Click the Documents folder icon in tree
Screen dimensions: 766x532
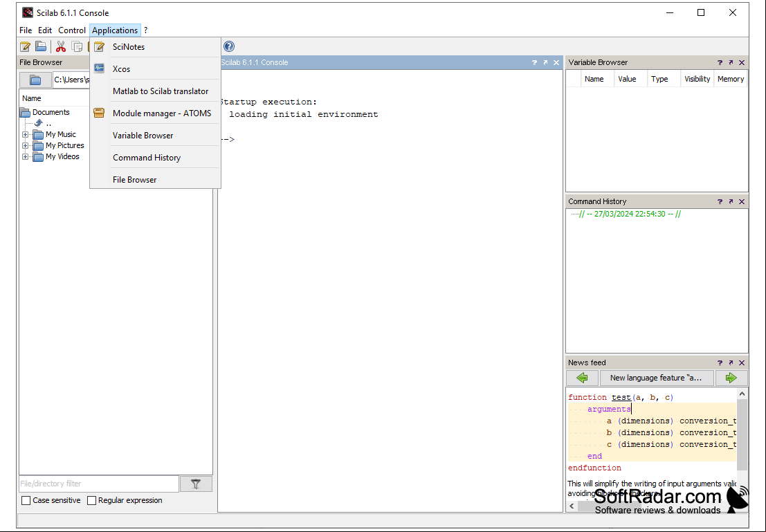25,112
